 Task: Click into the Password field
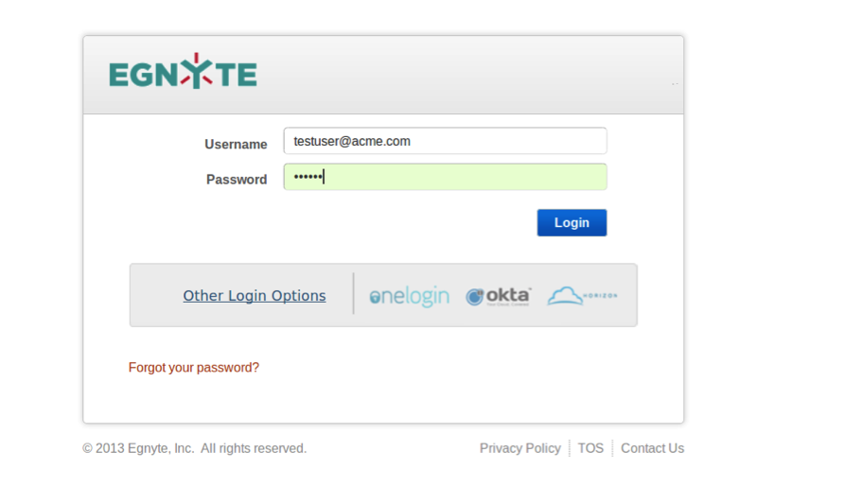445,177
